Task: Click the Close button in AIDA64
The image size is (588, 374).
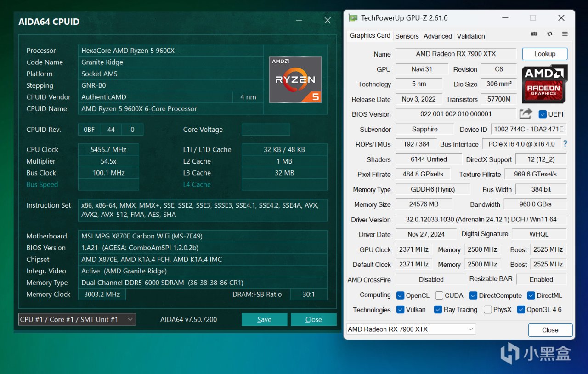Action: [x=314, y=319]
